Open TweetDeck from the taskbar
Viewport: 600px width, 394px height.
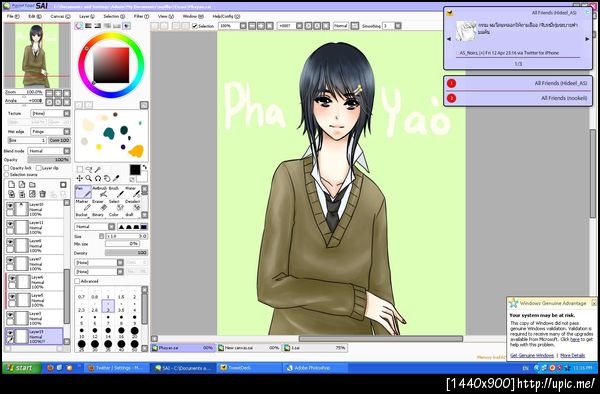[249, 368]
